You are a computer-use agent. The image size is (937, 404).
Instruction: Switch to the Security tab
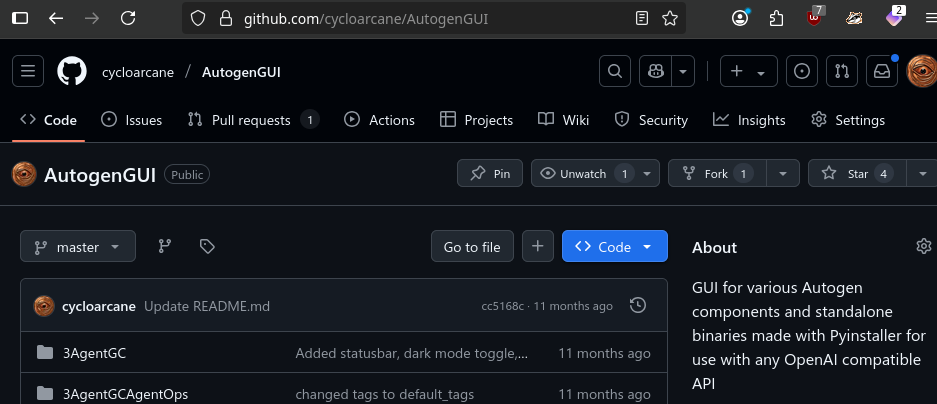pyautogui.click(x=651, y=120)
